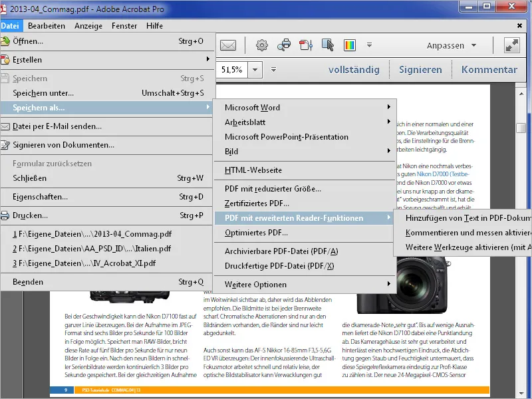This screenshot has width=532, height=399.
Task: Close the document with the menu bar X
Action: [x=519, y=25]
